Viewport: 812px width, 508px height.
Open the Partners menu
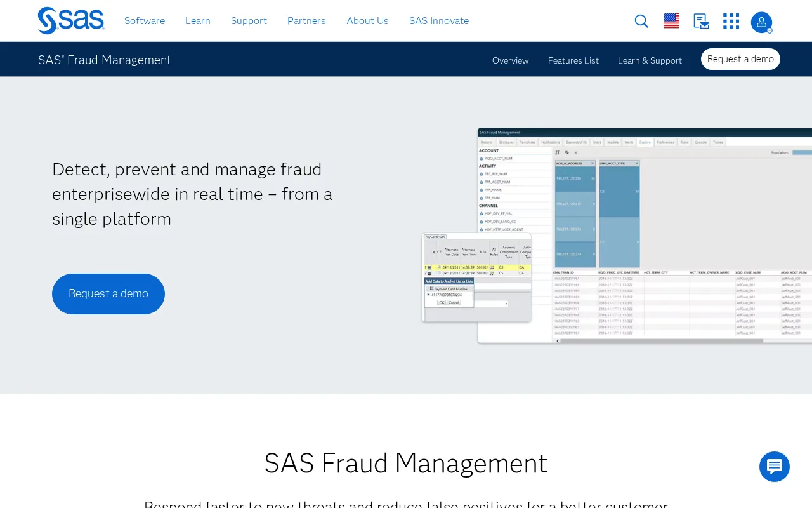[x=306, y=21]
